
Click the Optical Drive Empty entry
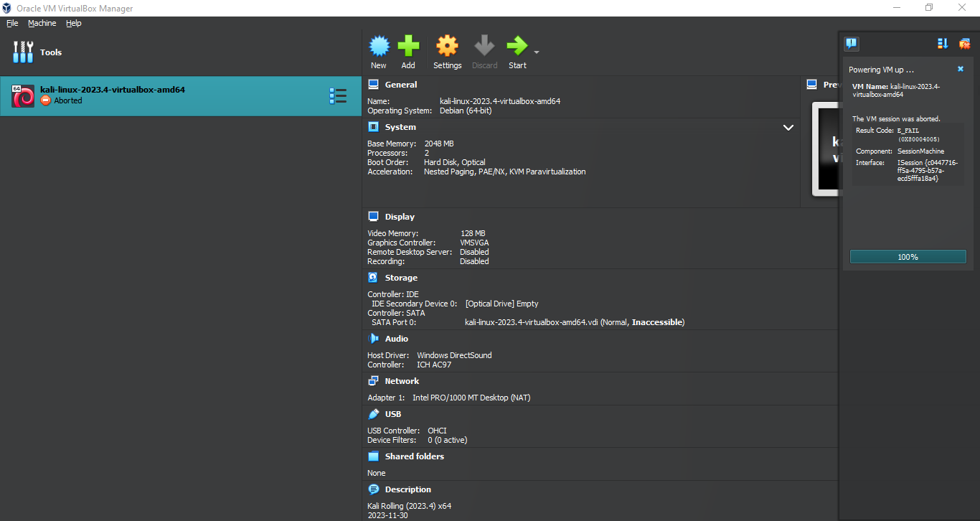pyautogui.click(x=501, y=304)
